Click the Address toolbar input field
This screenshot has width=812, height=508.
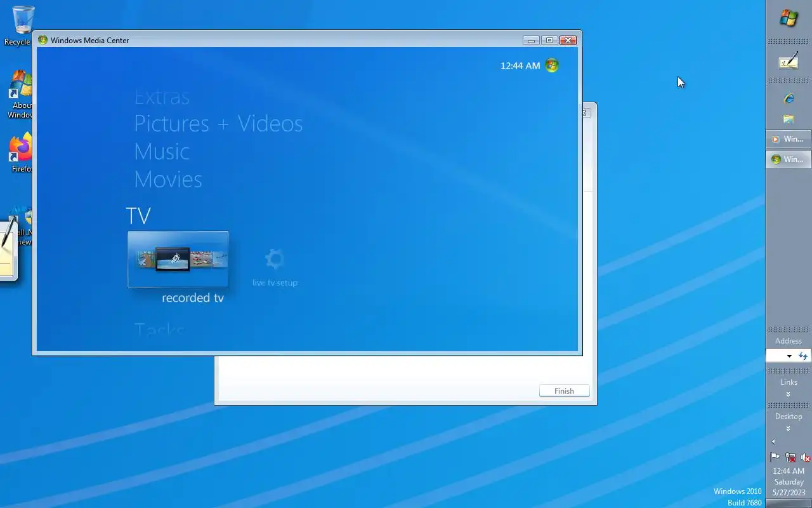point(775,356)
